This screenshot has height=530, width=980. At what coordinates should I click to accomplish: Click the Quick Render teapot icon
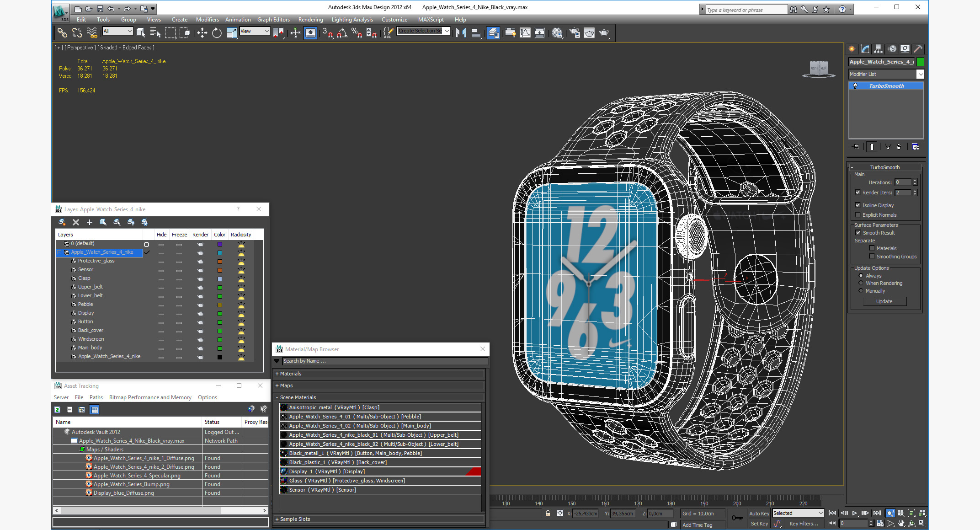(604, 32)
